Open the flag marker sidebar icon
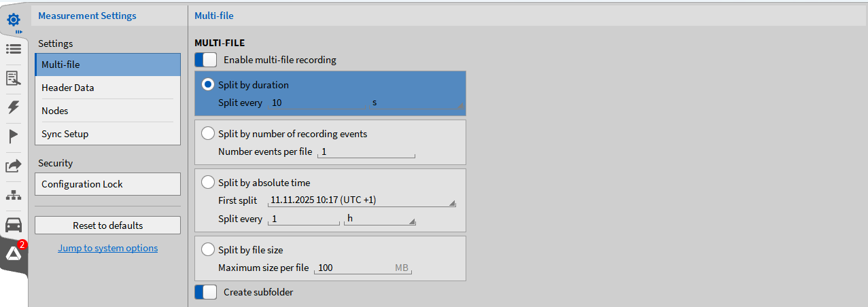This screenshot has width=868, height=307. coord(14,137)
